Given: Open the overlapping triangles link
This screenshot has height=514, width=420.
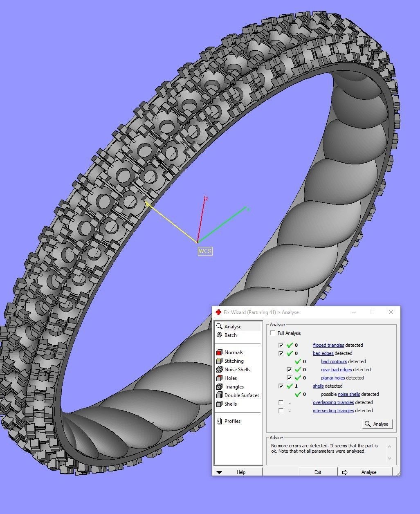Looking at the screenshot, I should [333, 402].
